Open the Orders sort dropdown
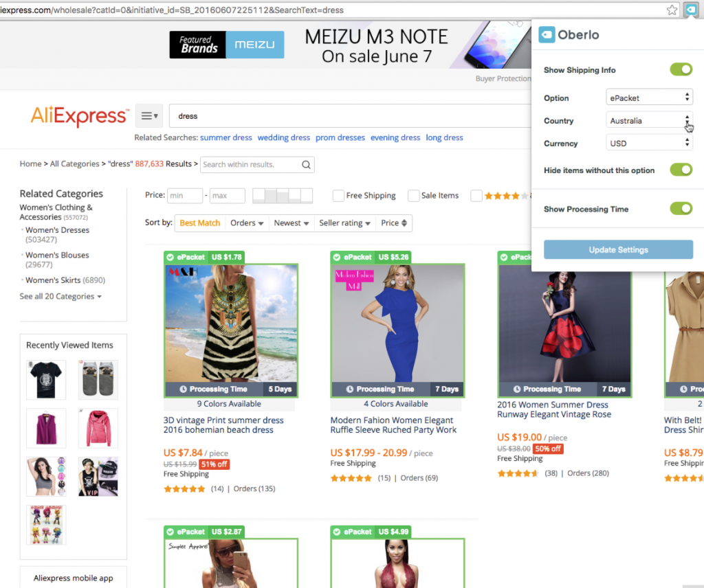704x588 pixels. (247, 223)
